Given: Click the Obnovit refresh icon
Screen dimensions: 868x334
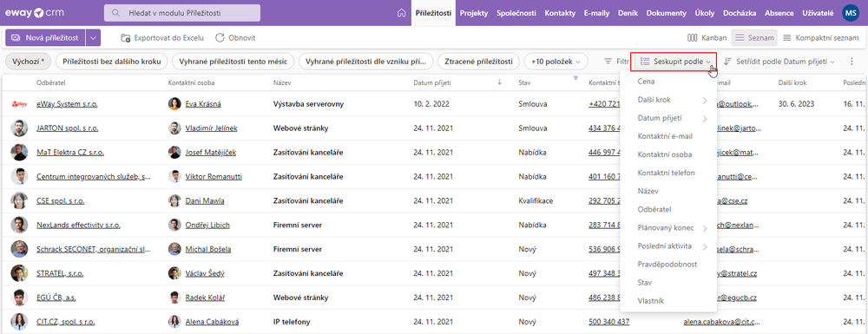Looking at the screenshot, I should (220, 38).
